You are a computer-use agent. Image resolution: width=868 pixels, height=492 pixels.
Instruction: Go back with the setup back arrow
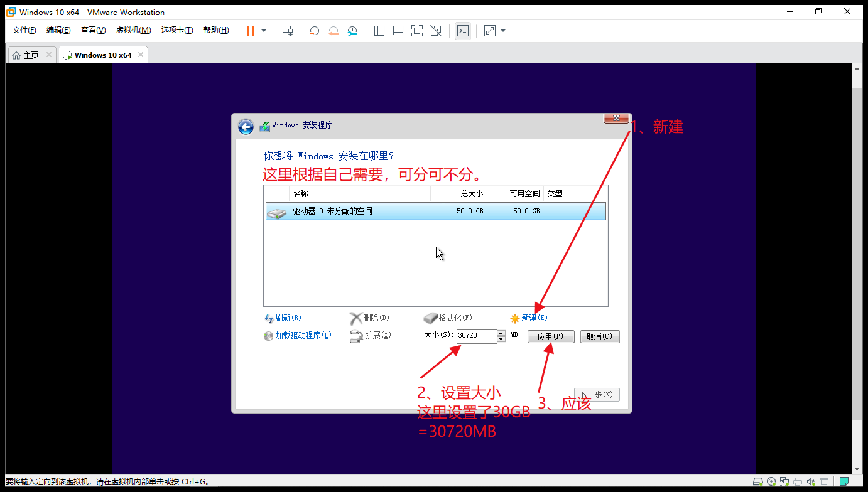click(246, 127)
